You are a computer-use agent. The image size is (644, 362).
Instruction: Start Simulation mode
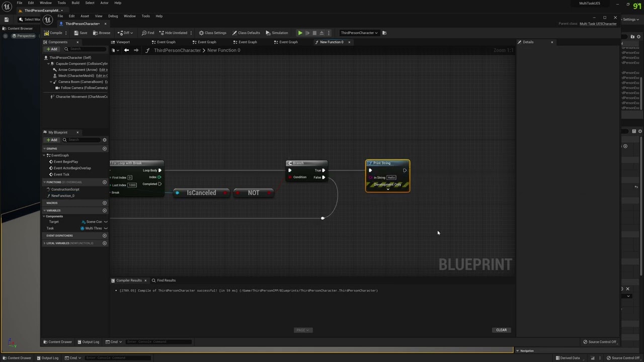(x=277, y=33)
